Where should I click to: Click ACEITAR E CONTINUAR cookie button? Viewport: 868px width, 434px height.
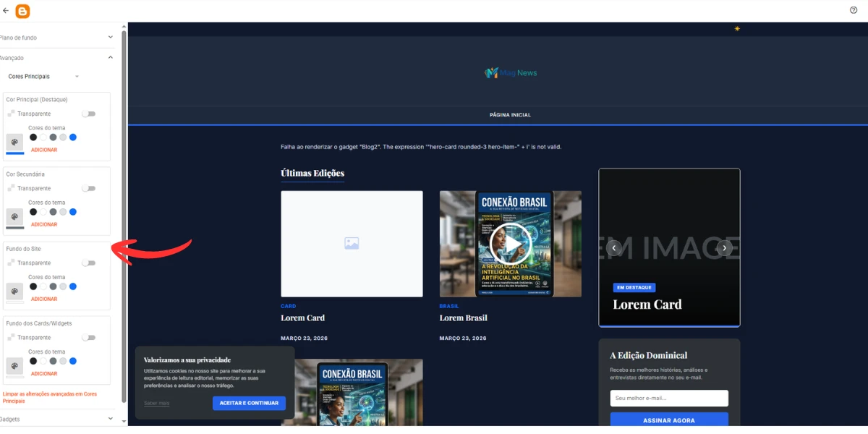click(249, 403)
